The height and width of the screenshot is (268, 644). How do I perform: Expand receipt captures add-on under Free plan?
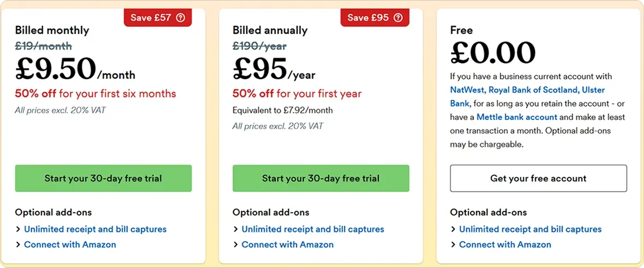click(x=530, y=229)
